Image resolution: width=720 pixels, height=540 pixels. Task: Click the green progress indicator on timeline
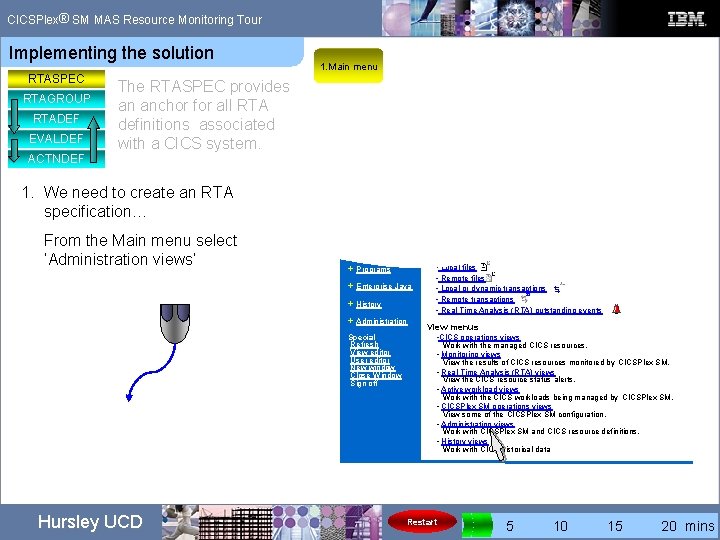477,525
